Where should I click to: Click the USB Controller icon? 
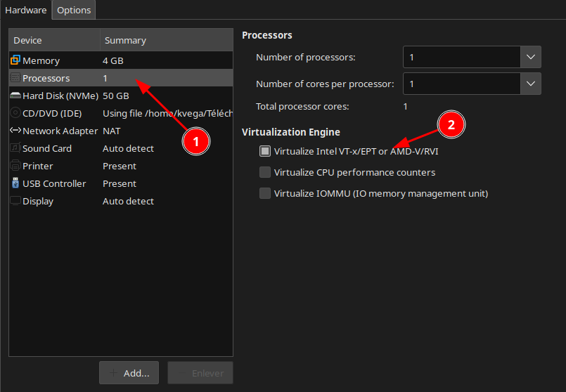pos(15,183)
